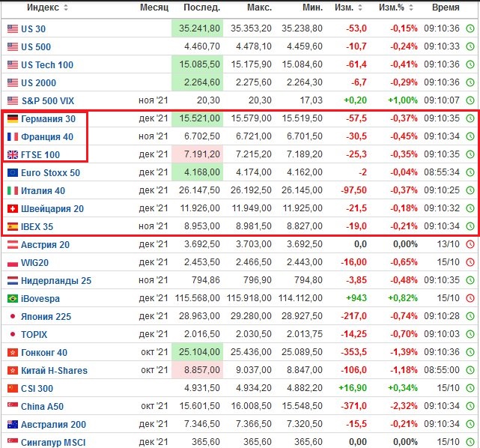Open the FTSE 100 link
480x448 pixels.
coord(40,155)
